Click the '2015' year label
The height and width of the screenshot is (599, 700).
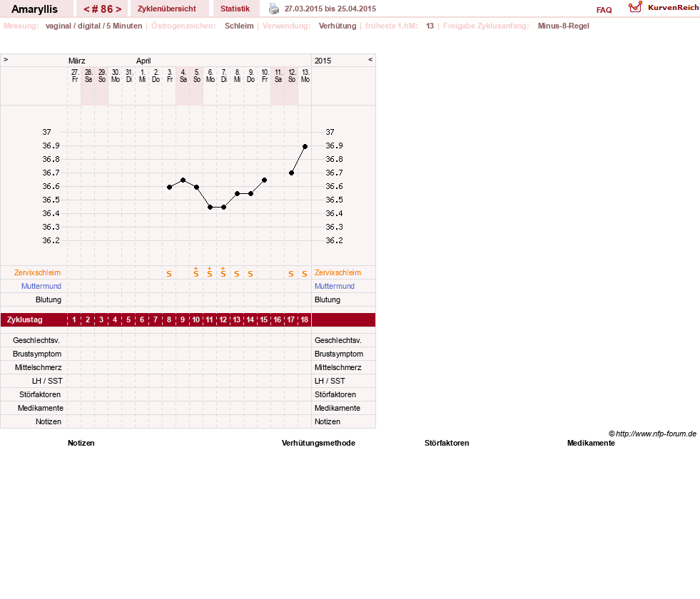pyautogui.click(x=323, y=61)
